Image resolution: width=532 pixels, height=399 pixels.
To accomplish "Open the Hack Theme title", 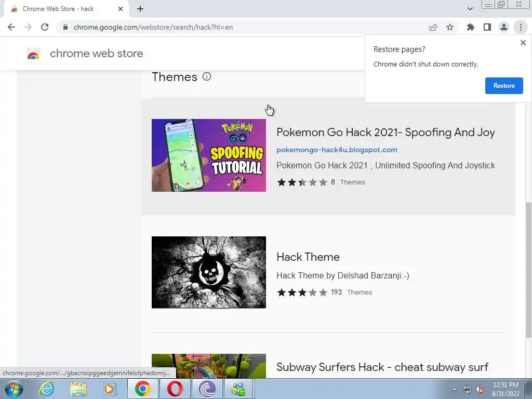I will [x=308, y=257].
